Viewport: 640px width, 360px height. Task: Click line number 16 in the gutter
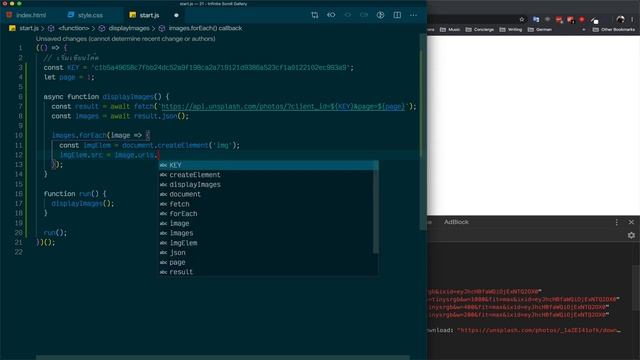coord(19,194)
